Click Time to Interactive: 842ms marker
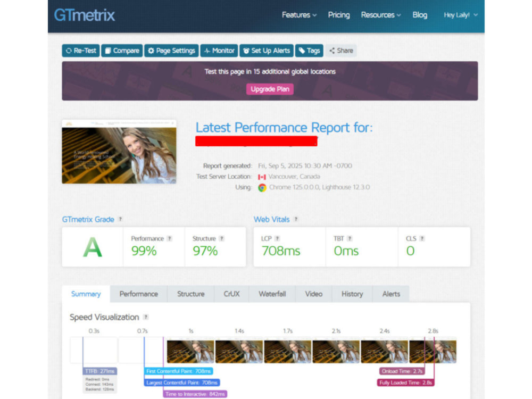Screen dimensions: 532x399 [195, 394]
